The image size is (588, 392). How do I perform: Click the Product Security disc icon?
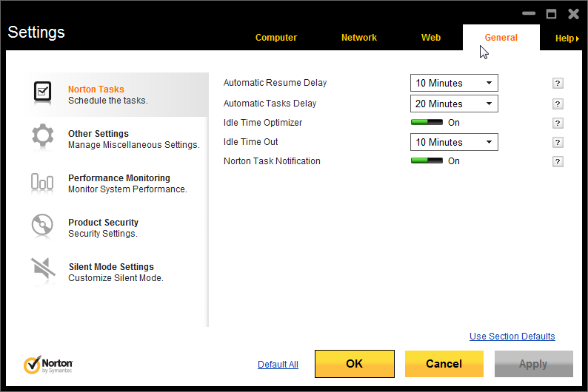point(42,225)
